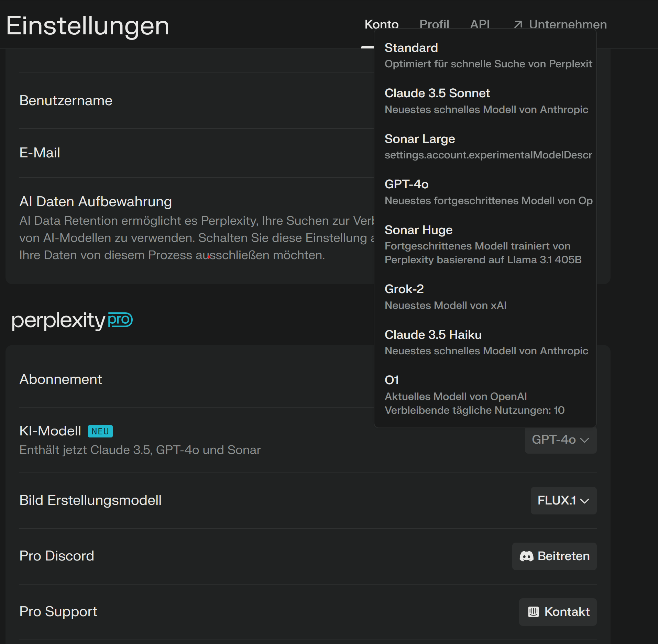Open the GPT-4o KI-Modell dropdown

(560, 440)
